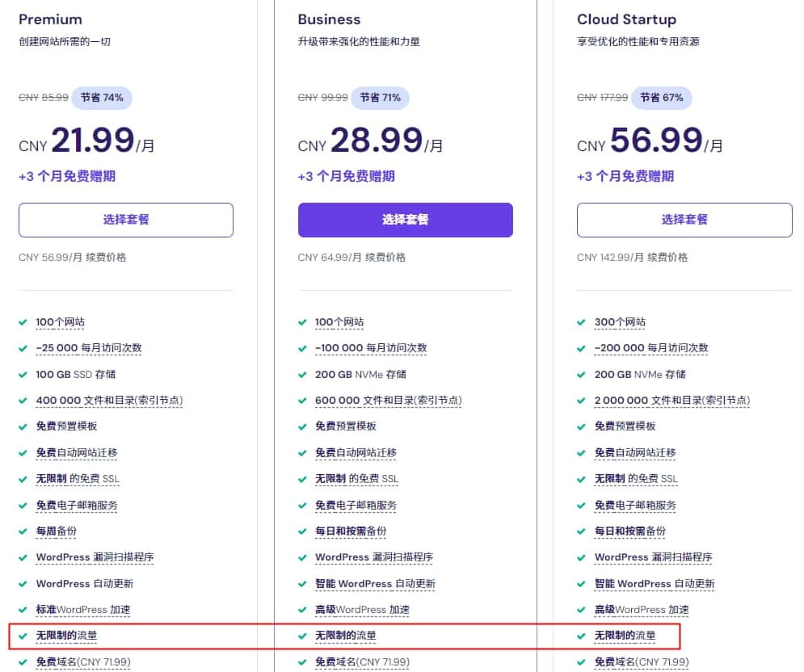Click the checkmark beside Business 免费预置模板
804x672 pixels.
point(302,426)
